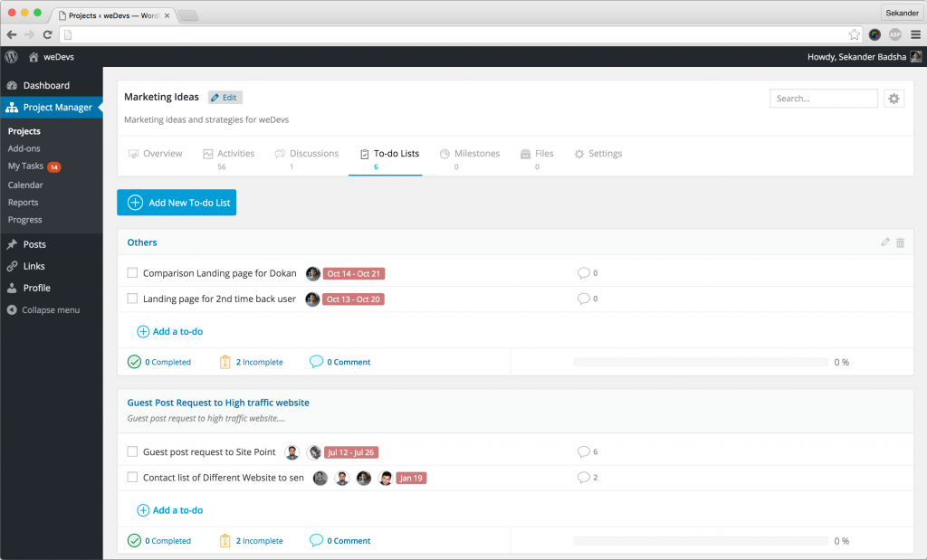The width and height of the screenshot is (927, 560).
Task: Delete the Others list via trash icon
Action: coord(900,242)
